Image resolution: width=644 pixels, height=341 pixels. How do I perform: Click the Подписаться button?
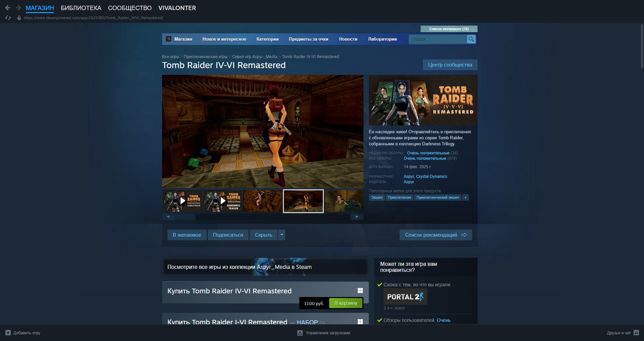(228, 235)
